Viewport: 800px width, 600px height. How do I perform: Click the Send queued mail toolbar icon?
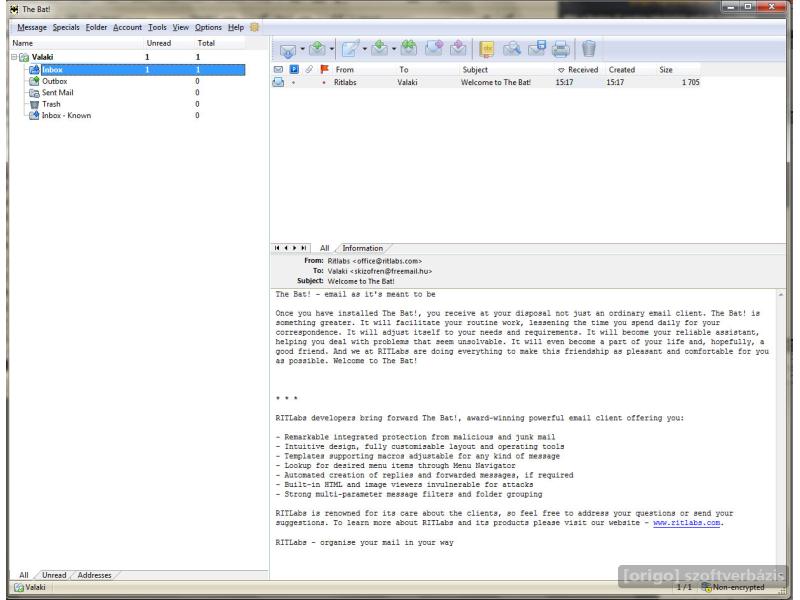click(x=317, y=48)
